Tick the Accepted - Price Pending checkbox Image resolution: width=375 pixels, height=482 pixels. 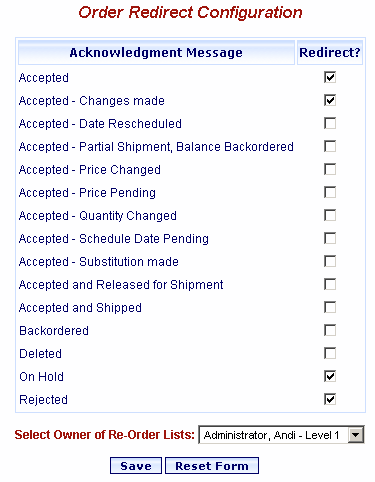pyautogui.click(x=330, y=192)
